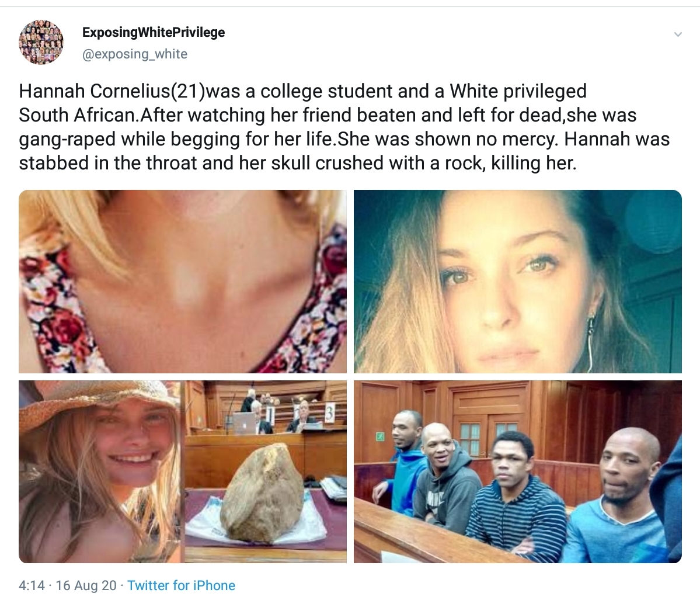Click the Twitter for iPhone link
This screenshot has height=600, width=700.
click(x=181, y=585)
